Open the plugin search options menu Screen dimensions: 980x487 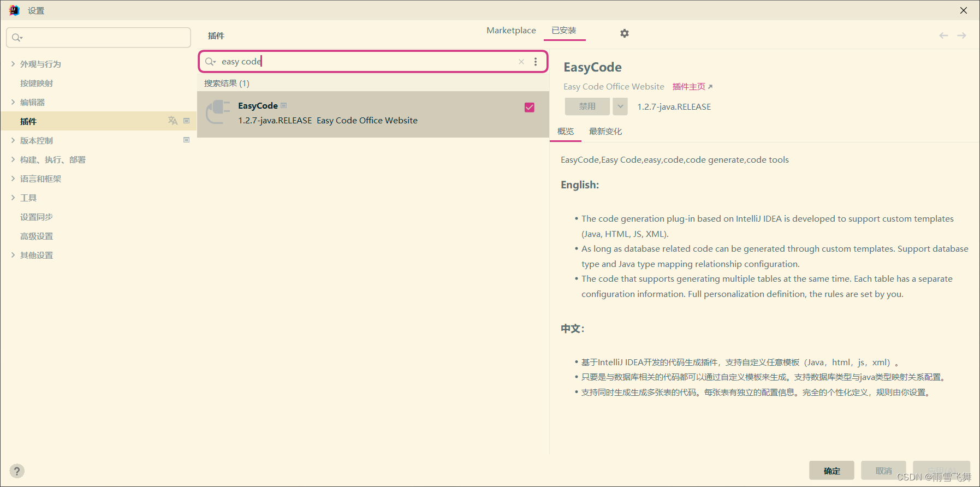click(536, 62)
